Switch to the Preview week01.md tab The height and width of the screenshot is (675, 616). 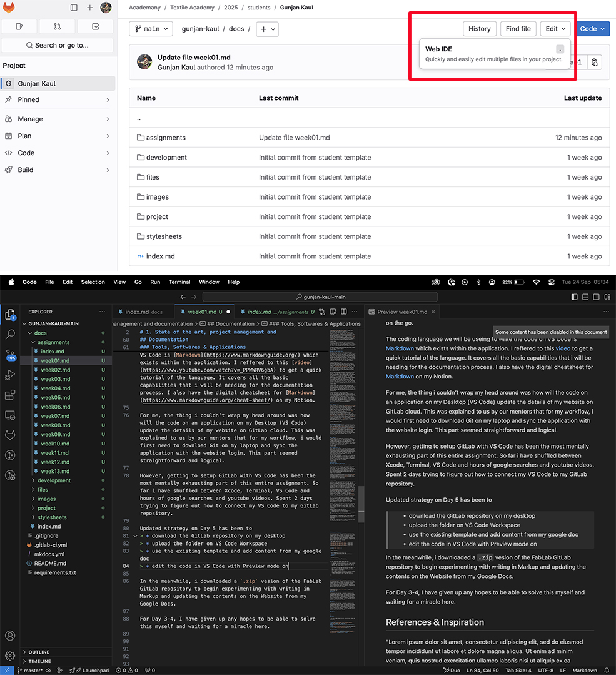pos(401,312)
